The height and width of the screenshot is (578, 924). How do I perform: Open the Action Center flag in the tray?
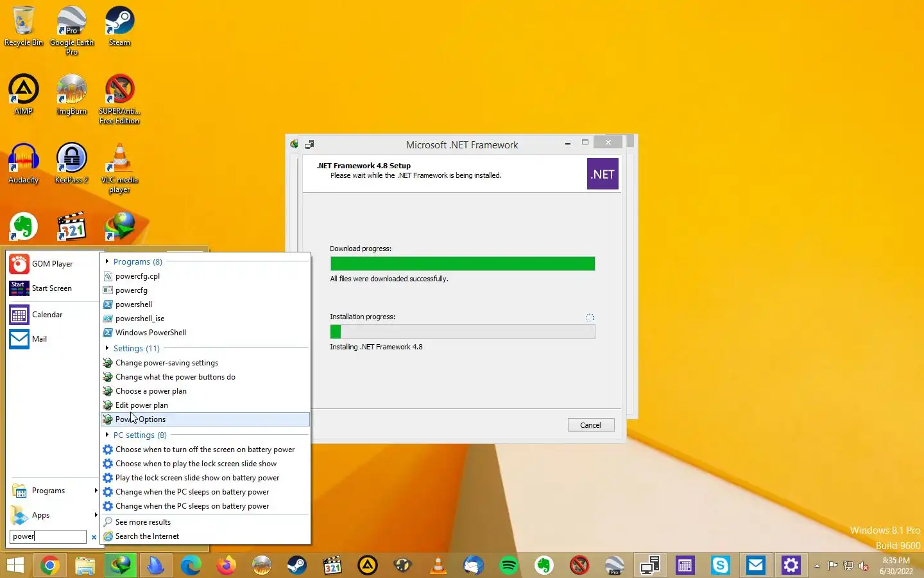pos(833,566)
